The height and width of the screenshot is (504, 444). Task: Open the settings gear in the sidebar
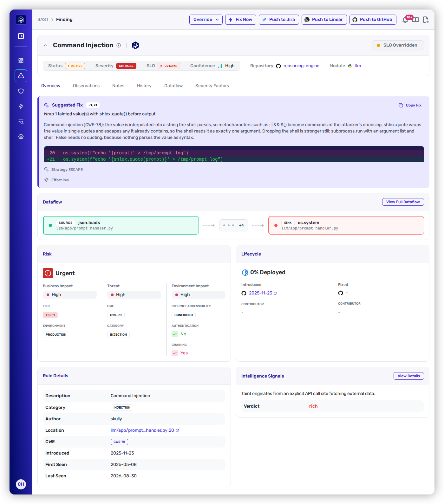(x=21, y=137)
